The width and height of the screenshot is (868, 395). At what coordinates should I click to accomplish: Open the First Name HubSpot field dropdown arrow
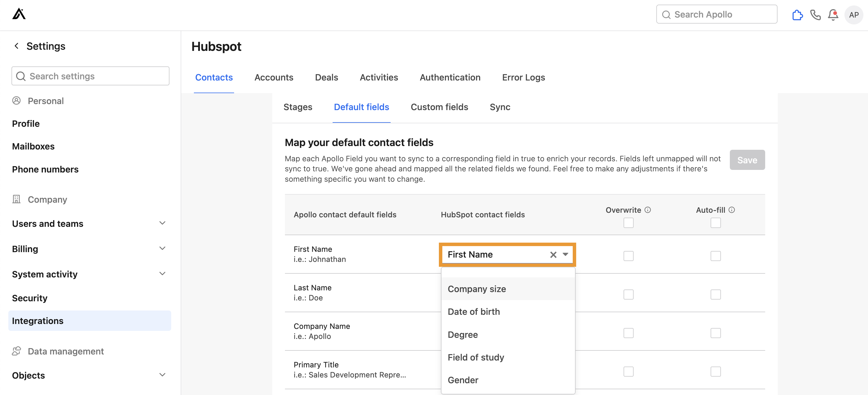pos(566,255)
